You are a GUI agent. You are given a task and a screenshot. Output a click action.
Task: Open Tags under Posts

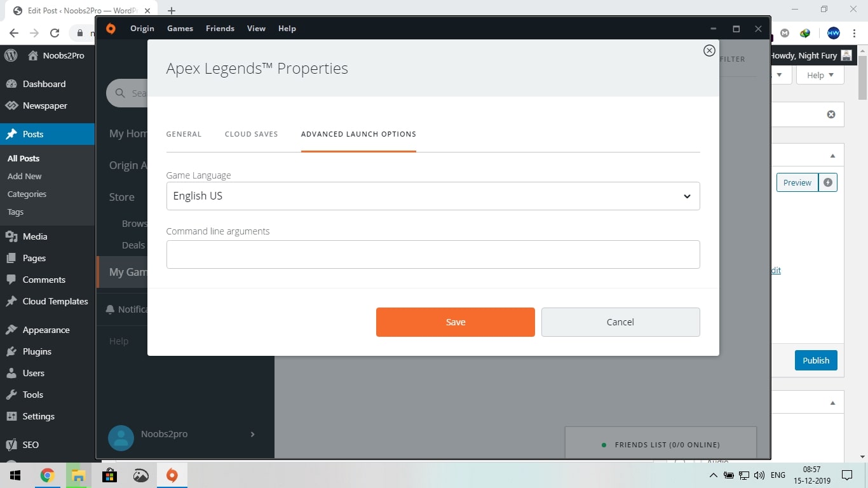pos(15,212)
